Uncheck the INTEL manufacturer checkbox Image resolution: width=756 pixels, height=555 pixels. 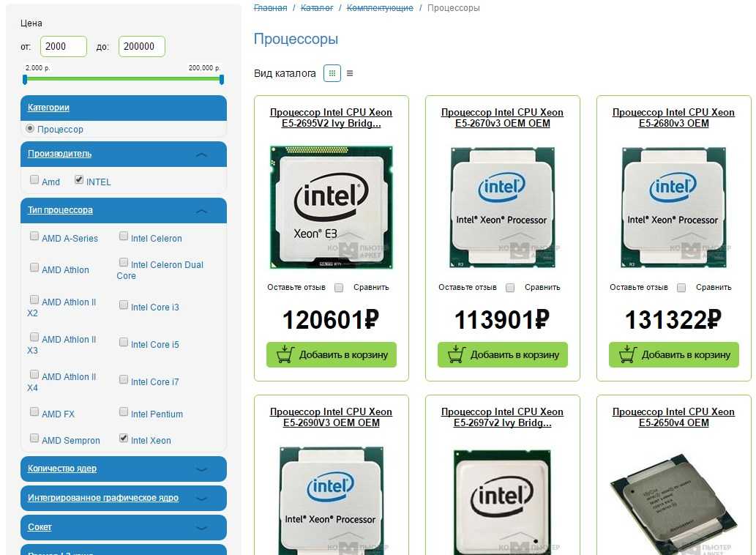click(79, 179)
